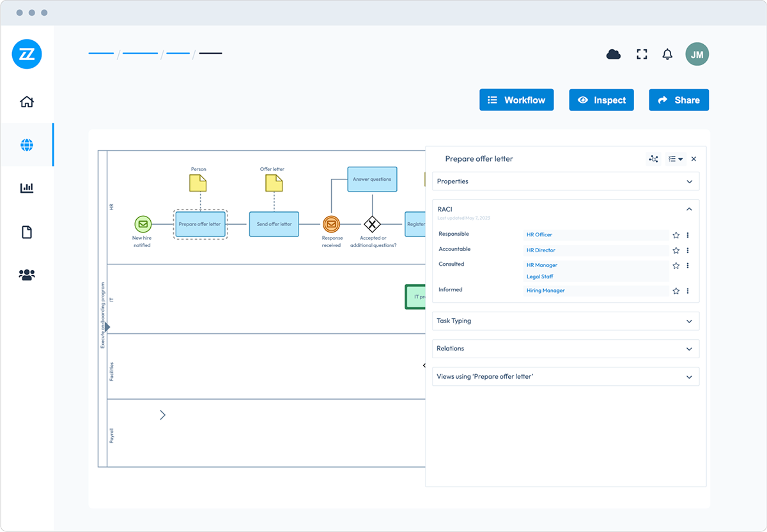Select the Send offer letter task
The width and height of the screenshot is (767, 532).
click(274, 224)
